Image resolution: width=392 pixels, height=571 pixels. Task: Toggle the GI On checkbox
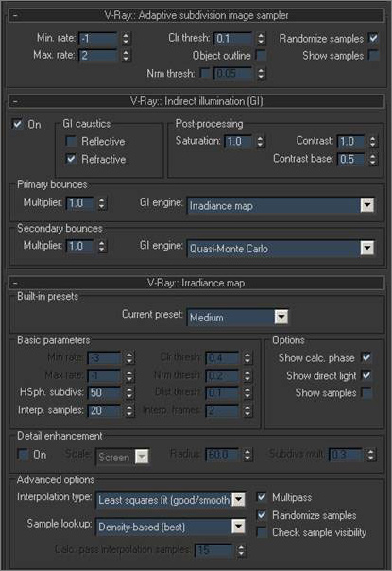point(17,124)
